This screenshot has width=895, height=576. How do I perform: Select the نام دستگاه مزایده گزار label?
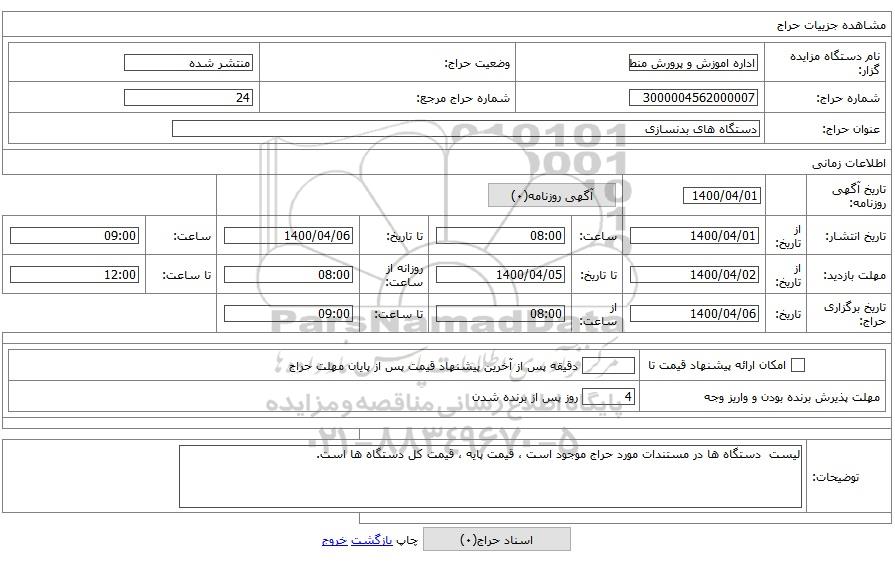pos(835,63)
